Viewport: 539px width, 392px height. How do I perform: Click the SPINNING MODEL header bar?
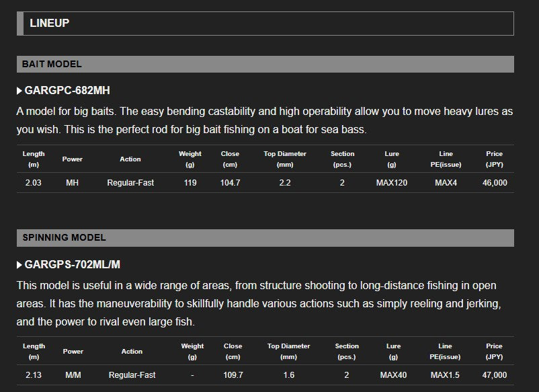[265, 237]
